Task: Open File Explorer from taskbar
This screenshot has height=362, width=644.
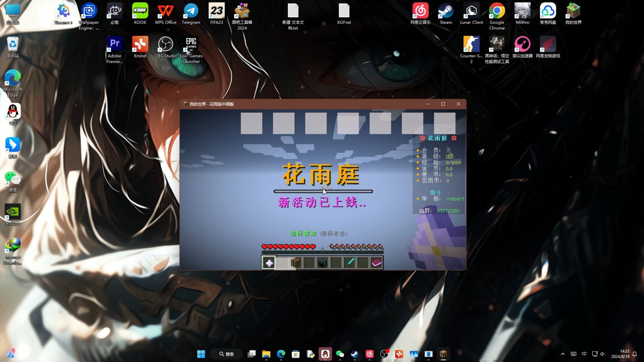Action: click(266, 354)
